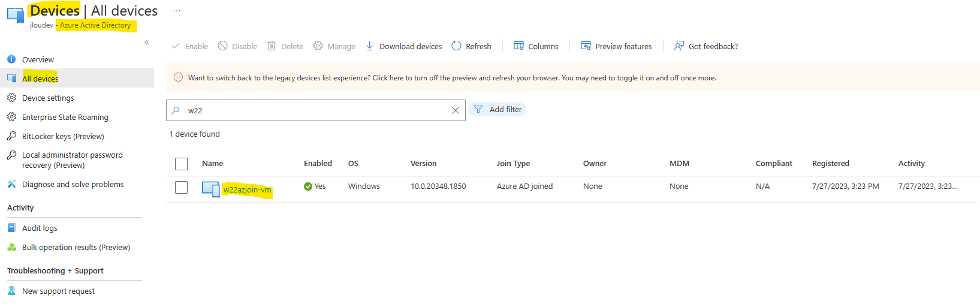Click the Download devices arrow icon
The image size is (980, 307).
pyautogui.click(x=369, y=46)
